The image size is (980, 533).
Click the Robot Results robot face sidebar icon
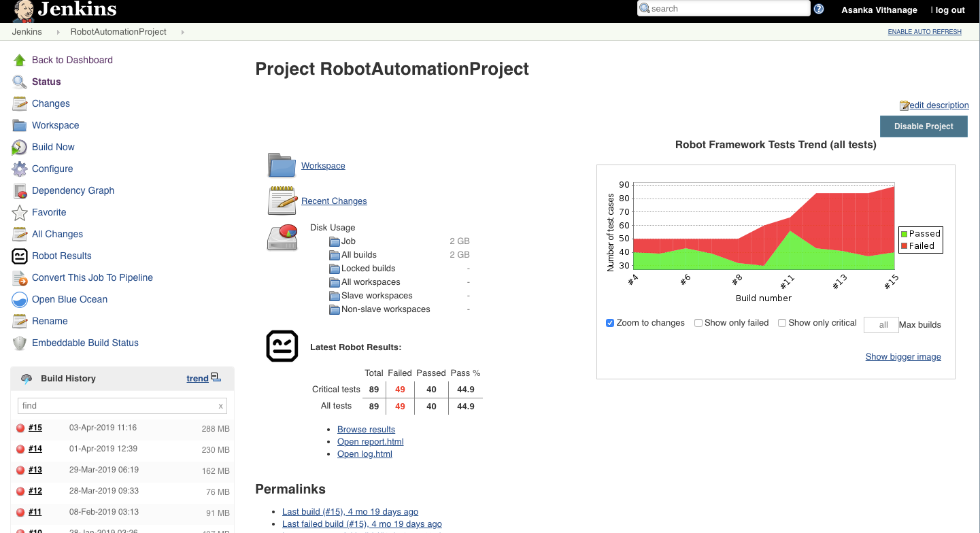coord(20,256)
